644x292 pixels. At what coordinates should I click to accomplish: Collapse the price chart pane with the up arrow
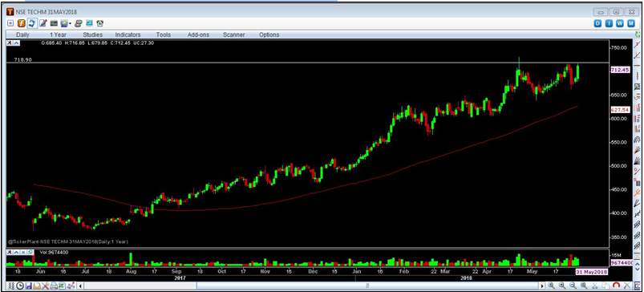16,43
